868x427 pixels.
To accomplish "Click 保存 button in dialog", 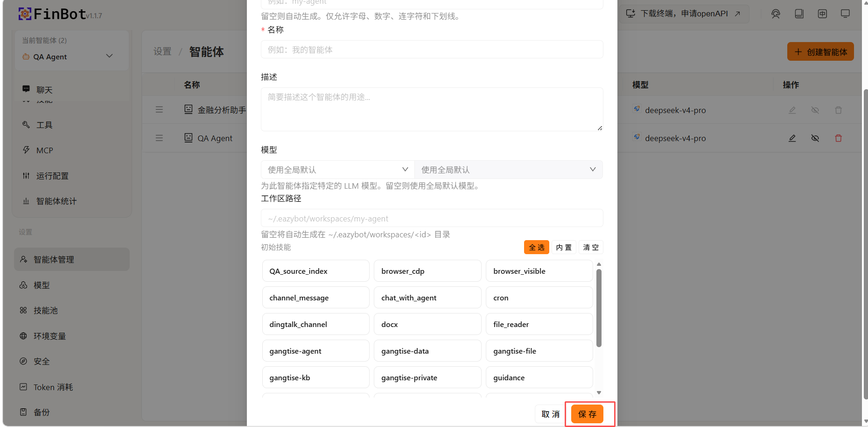I will [587, 414].
